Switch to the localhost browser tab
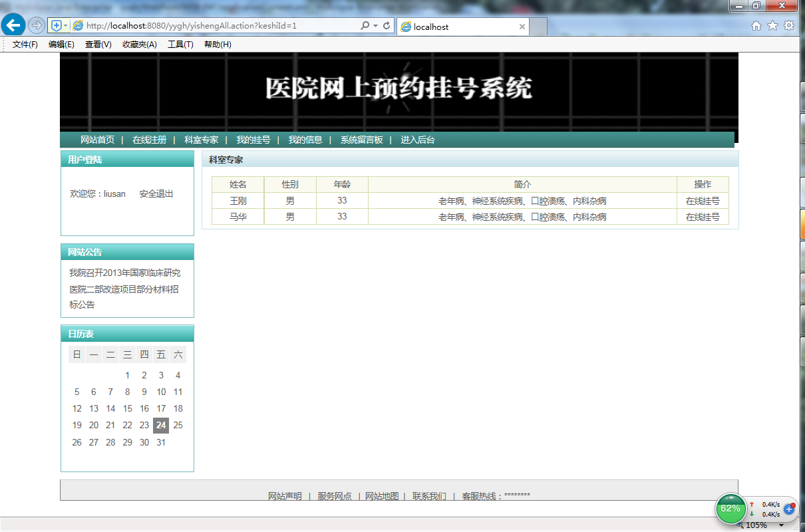Viewport: 805px width, 532px height. point(439,27)
